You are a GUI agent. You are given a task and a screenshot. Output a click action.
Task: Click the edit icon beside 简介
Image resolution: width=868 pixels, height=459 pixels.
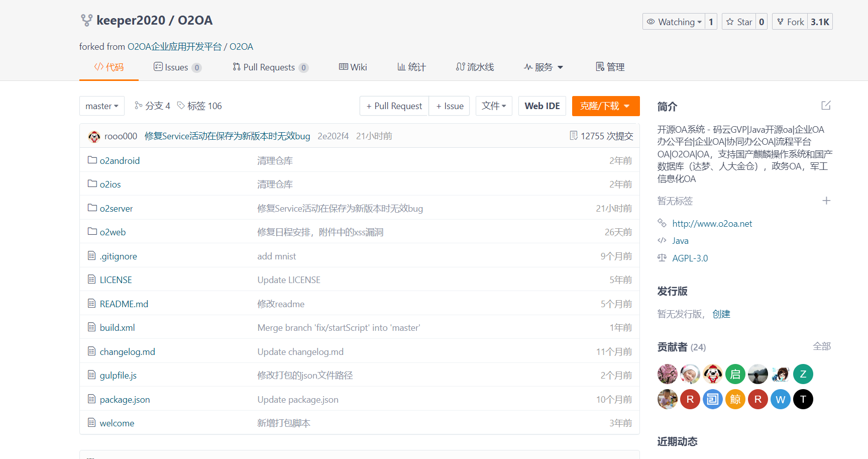tap(826, 106)
